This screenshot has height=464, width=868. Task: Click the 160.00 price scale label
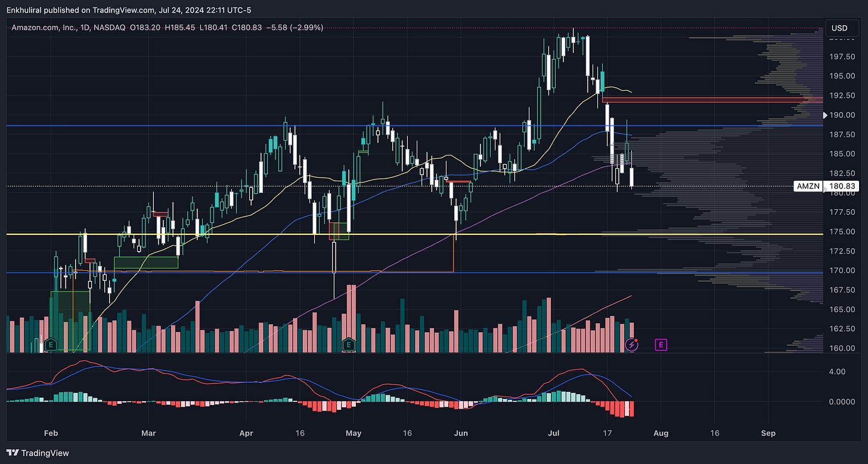pyautogui.click(x=842, y=348)
